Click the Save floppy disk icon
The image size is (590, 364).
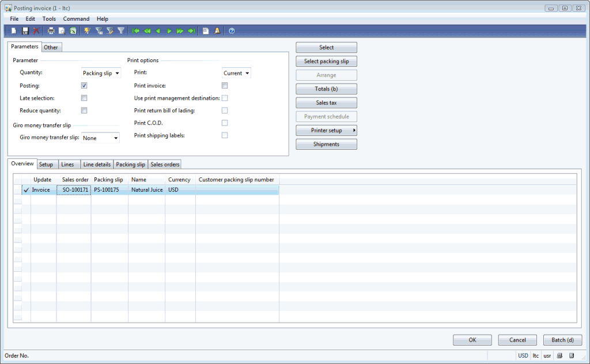[25, 31]
